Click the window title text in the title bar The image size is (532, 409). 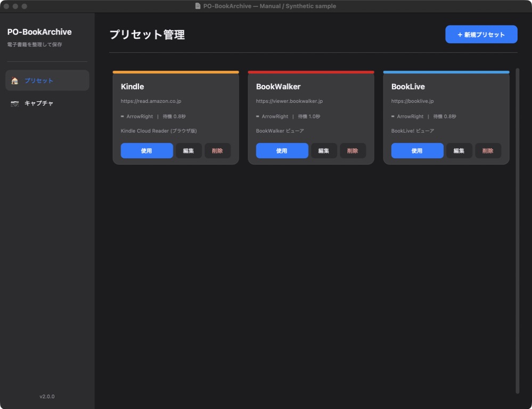pyautogui.click(x=270, y=6)
